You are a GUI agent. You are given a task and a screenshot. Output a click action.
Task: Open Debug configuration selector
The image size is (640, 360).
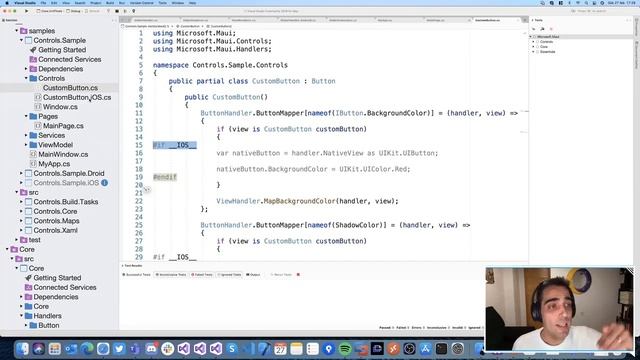pos(74,11)
